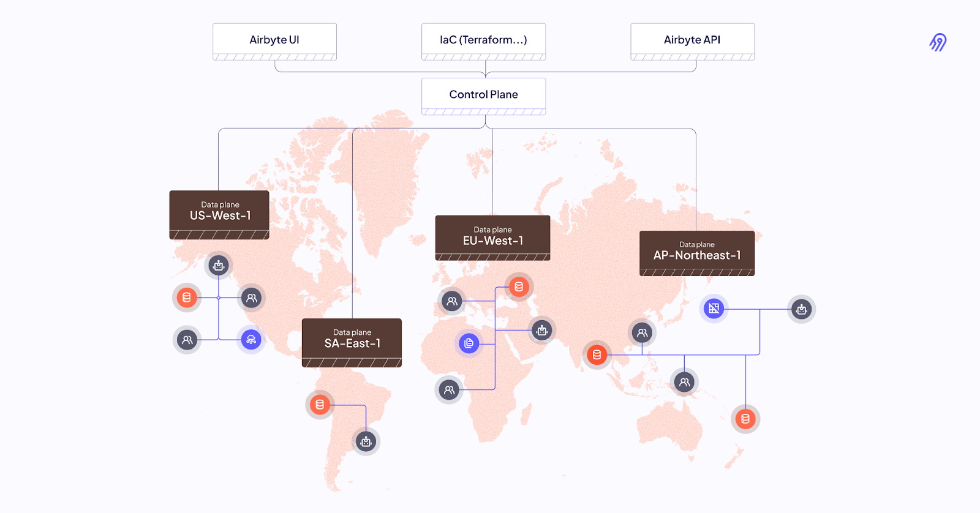Click orange database icon near India
This screenshot has width=980, height=513.
tap(597, 354)
